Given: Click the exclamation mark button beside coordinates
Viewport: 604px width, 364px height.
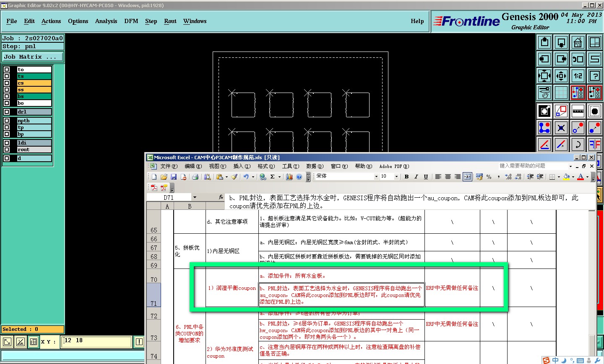Looking at the screenshot, I should coord(139,342).
